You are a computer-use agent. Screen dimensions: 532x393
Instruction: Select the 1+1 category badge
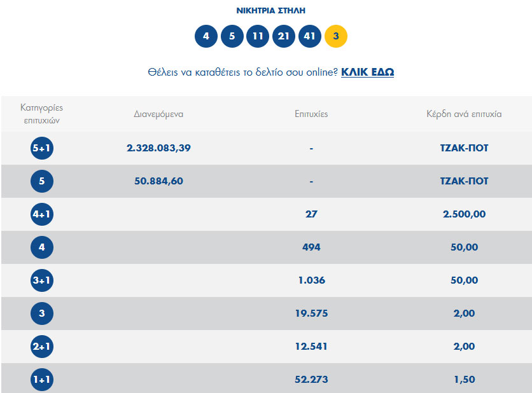(42, 380)
